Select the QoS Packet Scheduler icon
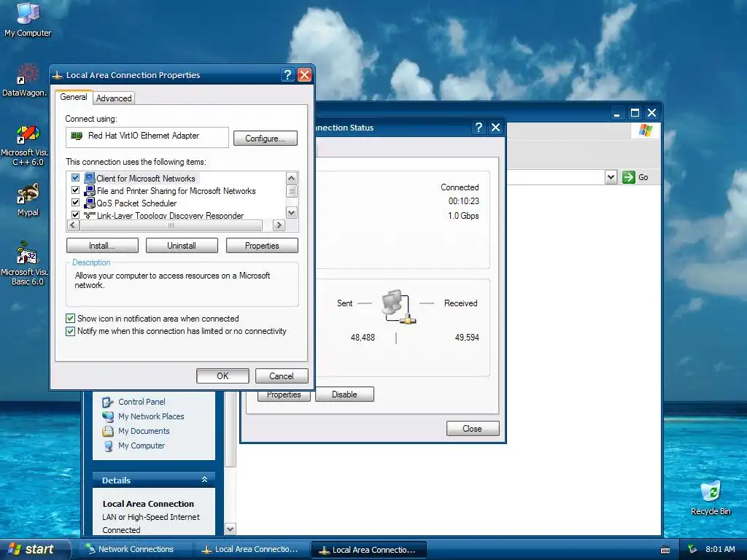Screen dimensions: 747x560 [90, 203]
